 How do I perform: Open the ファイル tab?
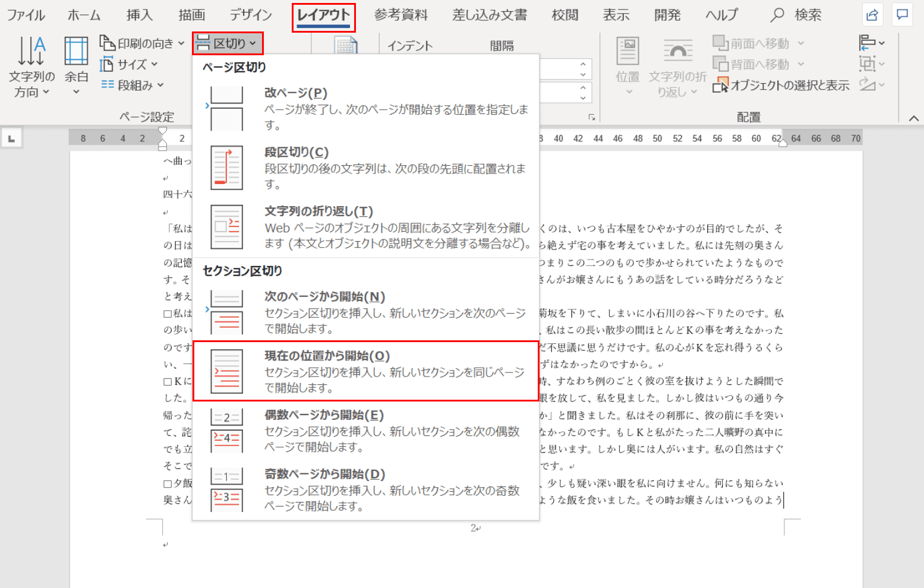click(26, 15)
